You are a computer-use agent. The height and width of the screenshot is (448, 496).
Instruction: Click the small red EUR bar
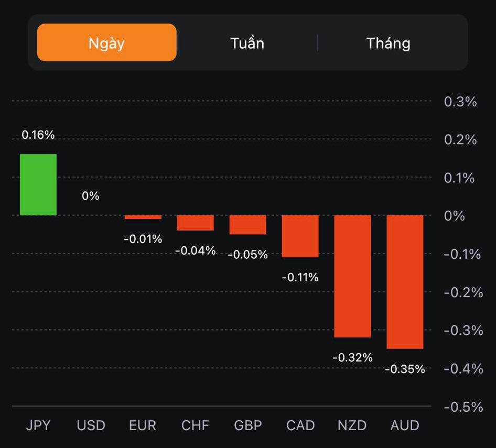click(143, 217)
